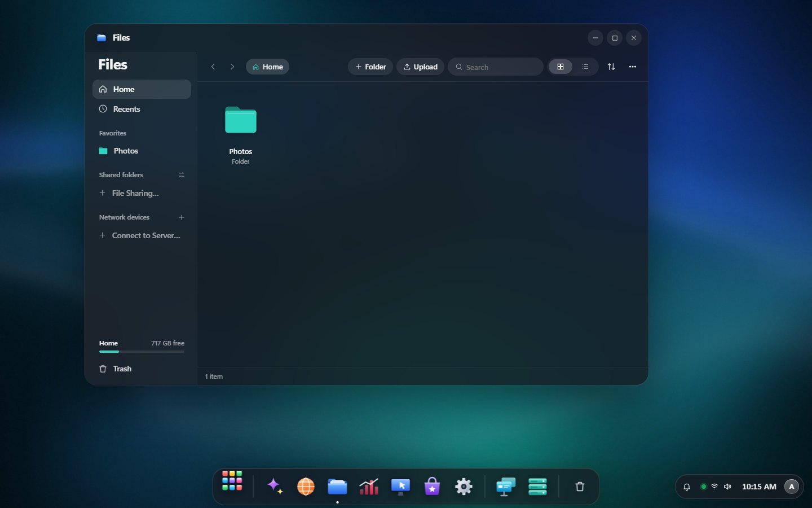Open the sort order options

point(611,67)
